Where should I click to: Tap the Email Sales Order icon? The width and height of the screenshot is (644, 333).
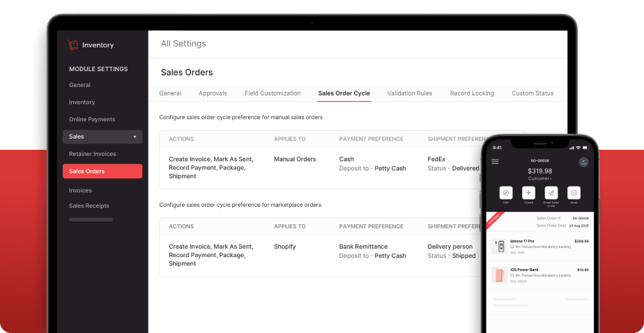click(x=551, y=192)
